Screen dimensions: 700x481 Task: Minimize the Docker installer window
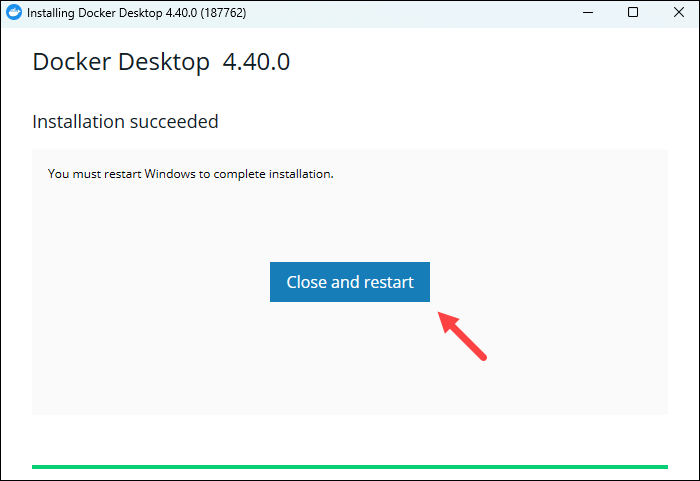click(x=588, y=13)
